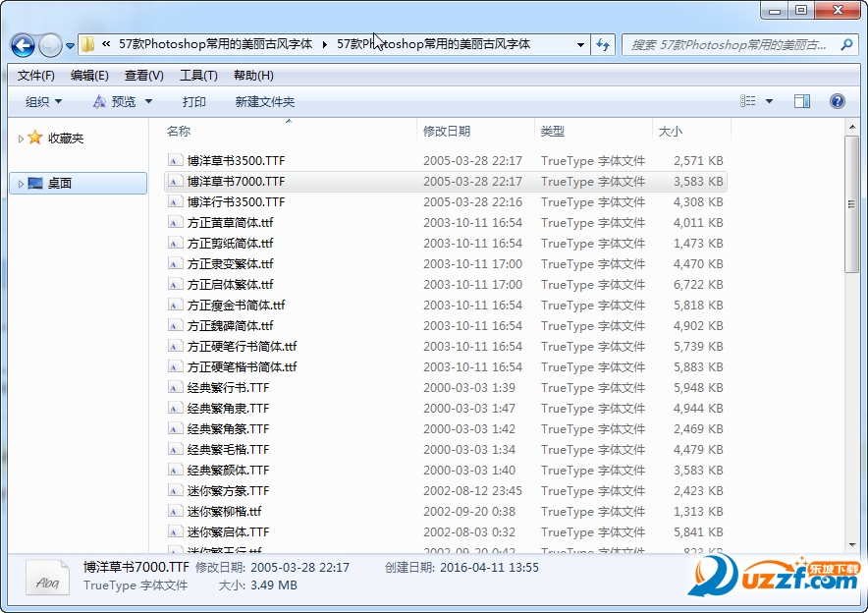Screen dimensions: 868x613
Task: Open the 查看(V) menu
Action: pos(144,76)
